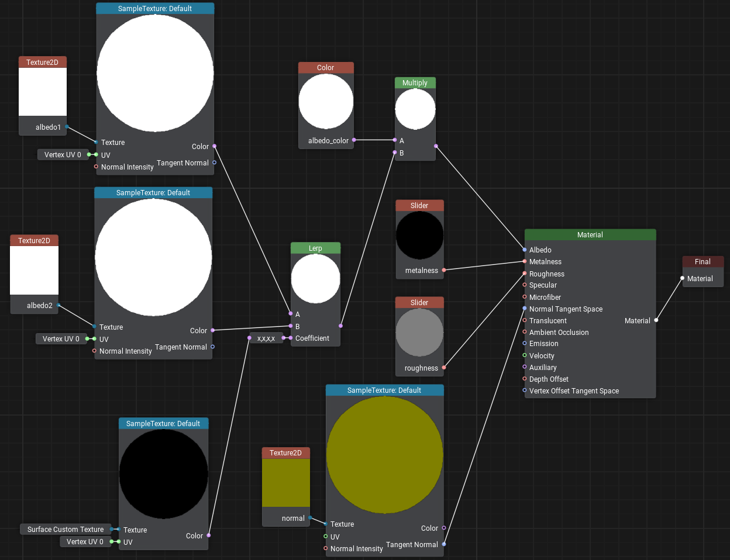The width and height of the screenshot is (730, 560).
Task: Click the Material input port on Final node
Action: click(683, 278)
